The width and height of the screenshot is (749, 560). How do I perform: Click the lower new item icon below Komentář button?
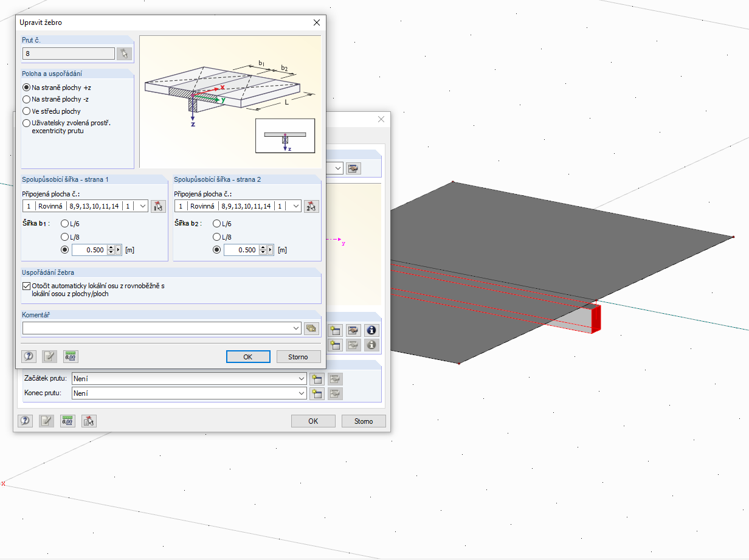pos(335,345)
